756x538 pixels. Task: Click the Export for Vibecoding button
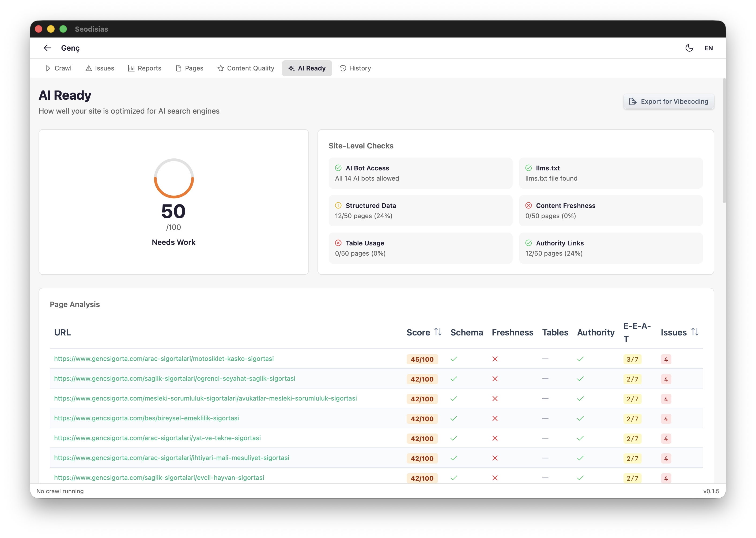coord(668,101)
